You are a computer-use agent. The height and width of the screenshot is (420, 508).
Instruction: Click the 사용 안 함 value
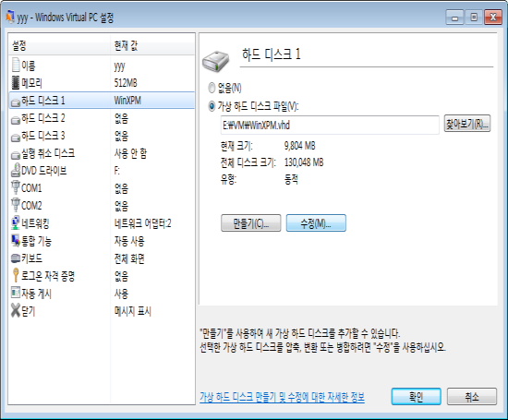130,153
